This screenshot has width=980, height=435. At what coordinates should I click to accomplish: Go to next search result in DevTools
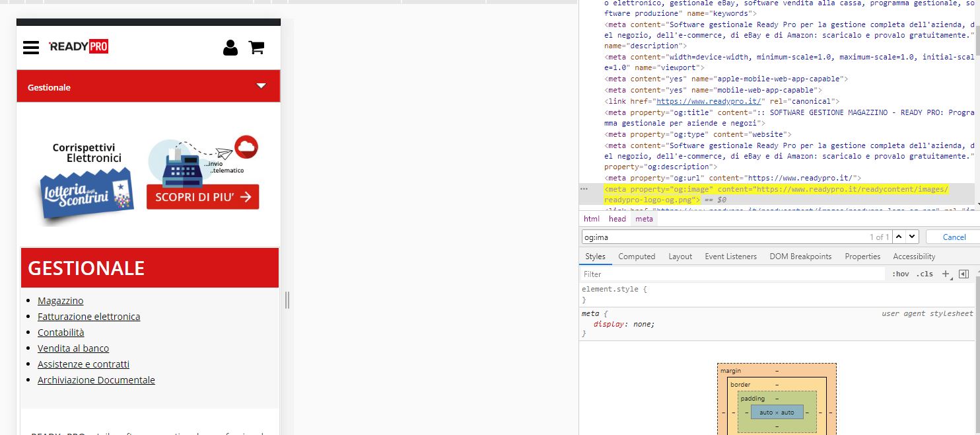click(x=912, y=237)
